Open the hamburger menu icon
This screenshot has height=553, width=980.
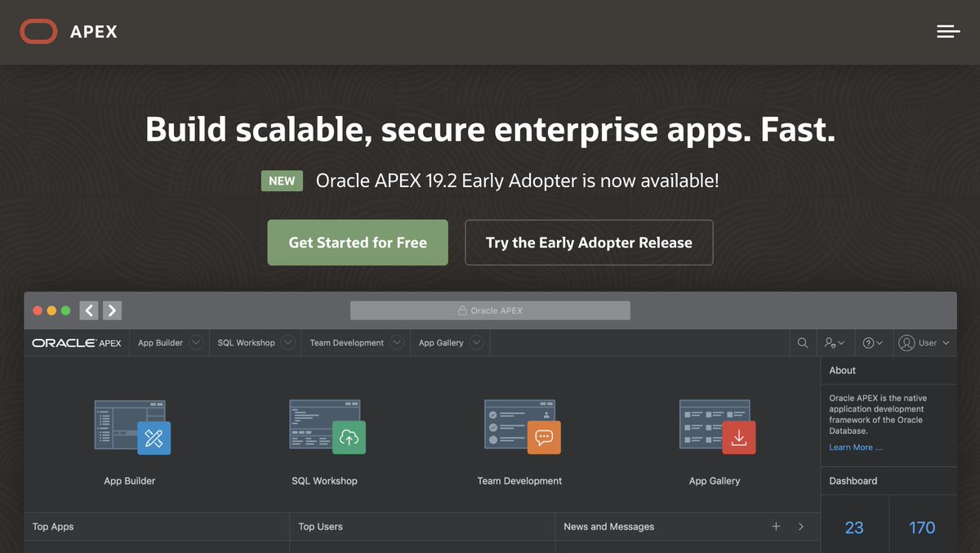948,32
